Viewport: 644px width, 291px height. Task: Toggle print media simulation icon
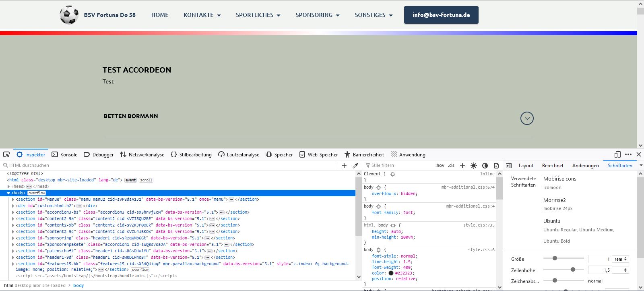coord(496,166)
